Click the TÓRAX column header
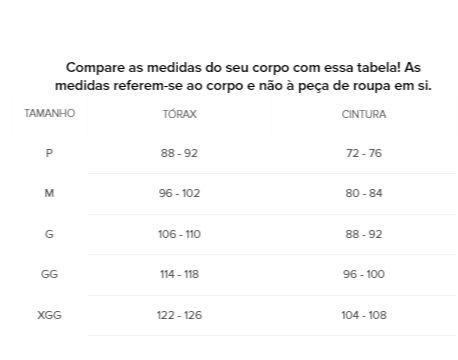This screenshot has width=458, height=360. coord(179,114)
